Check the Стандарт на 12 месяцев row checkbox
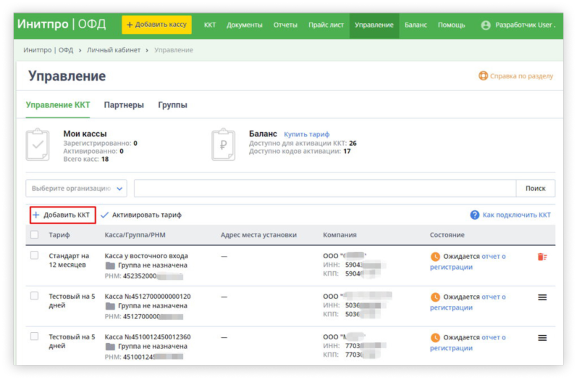Viewport: 577px width, 380px height. 34,255
